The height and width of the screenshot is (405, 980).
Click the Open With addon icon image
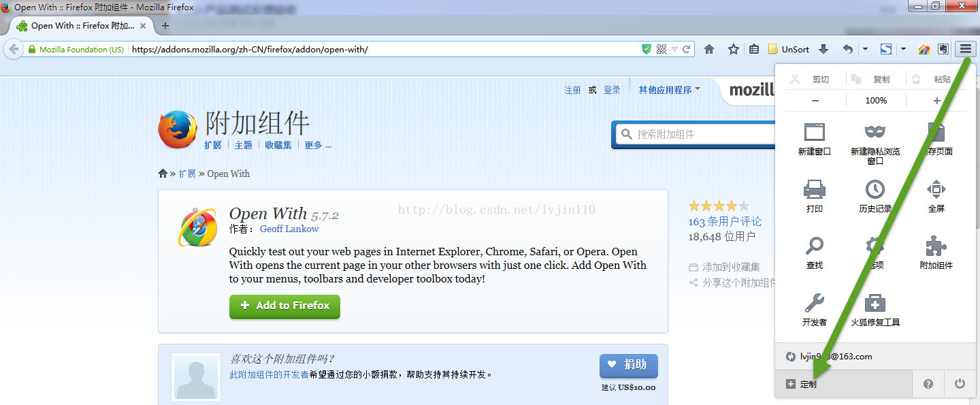[197, 227]
